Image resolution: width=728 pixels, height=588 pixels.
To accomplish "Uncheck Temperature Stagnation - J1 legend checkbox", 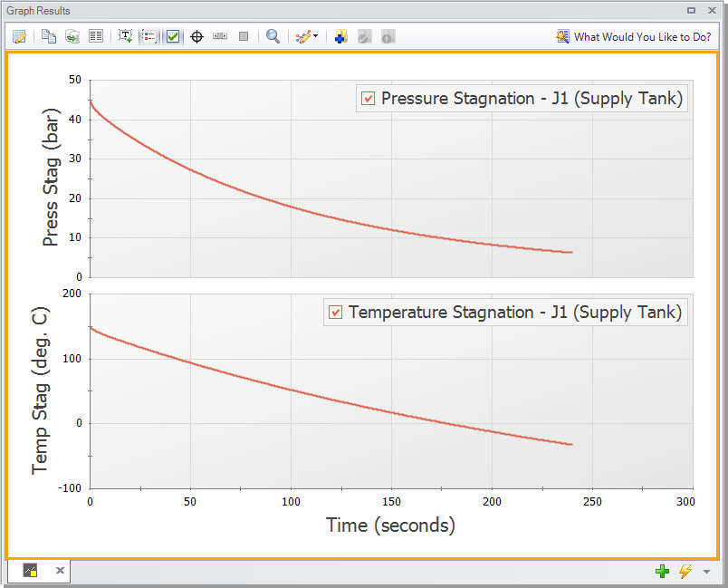I will [x=336, y=313].
